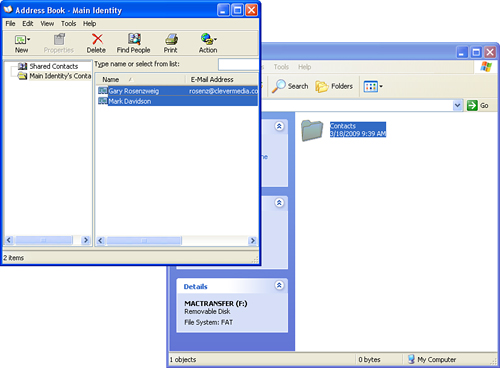Click the Go button in Explorer
Viewport: 500px width, 368px height.
478,105
